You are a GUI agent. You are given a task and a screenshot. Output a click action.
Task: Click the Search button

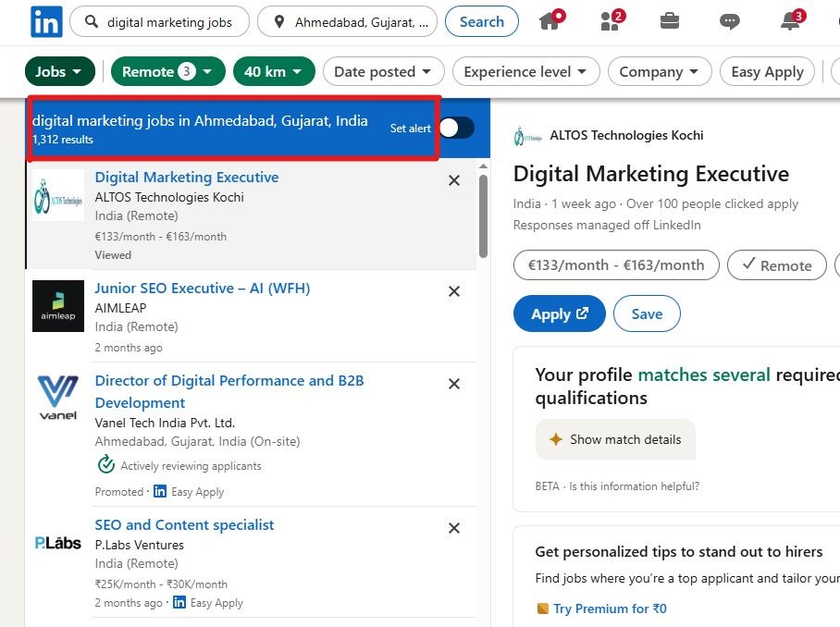[x=482, y=21]
